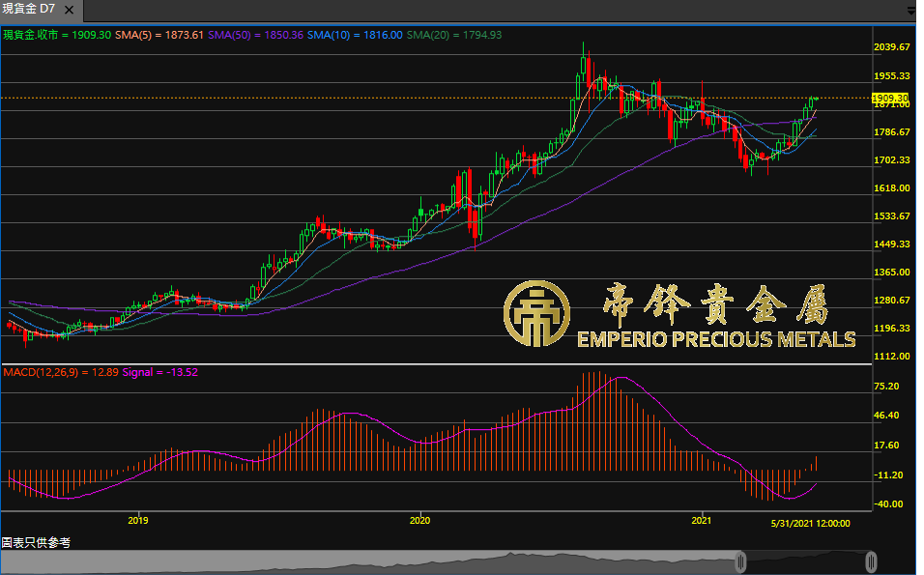
Task: Click the 5/31/2021 12:00:00 date label
Action: coord(811,523)
